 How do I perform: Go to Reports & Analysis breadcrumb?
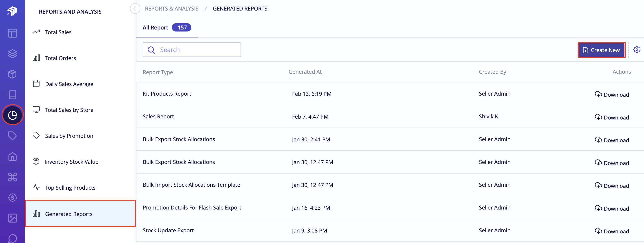coord(171,9)
